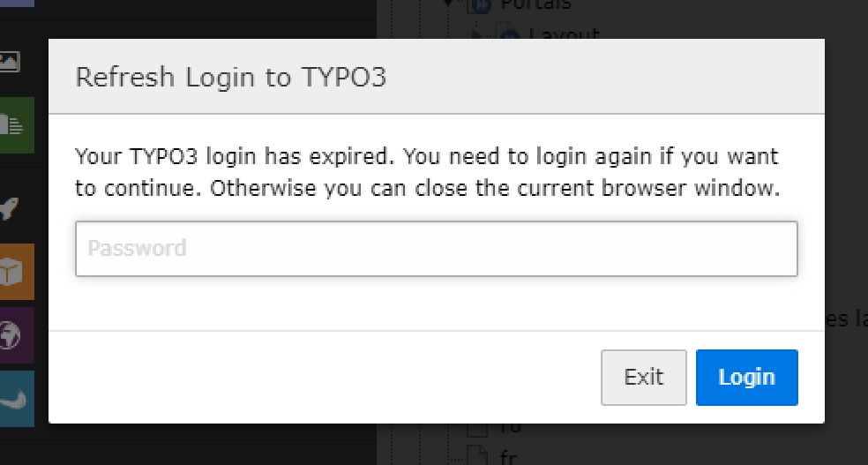
Task: Click the Exit button
Action: (x=644, y=378)
